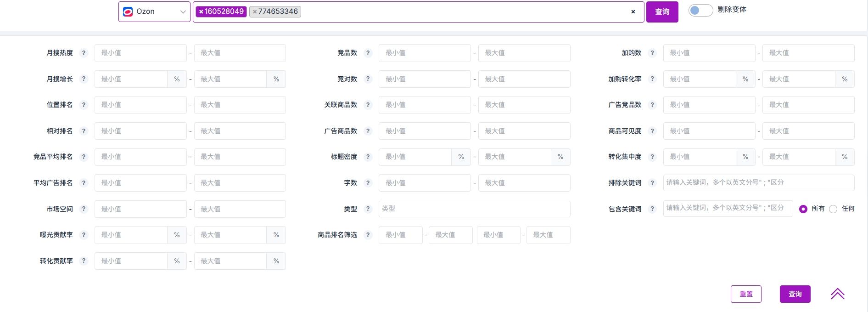Click the 重置 reset button

[746, 294]
